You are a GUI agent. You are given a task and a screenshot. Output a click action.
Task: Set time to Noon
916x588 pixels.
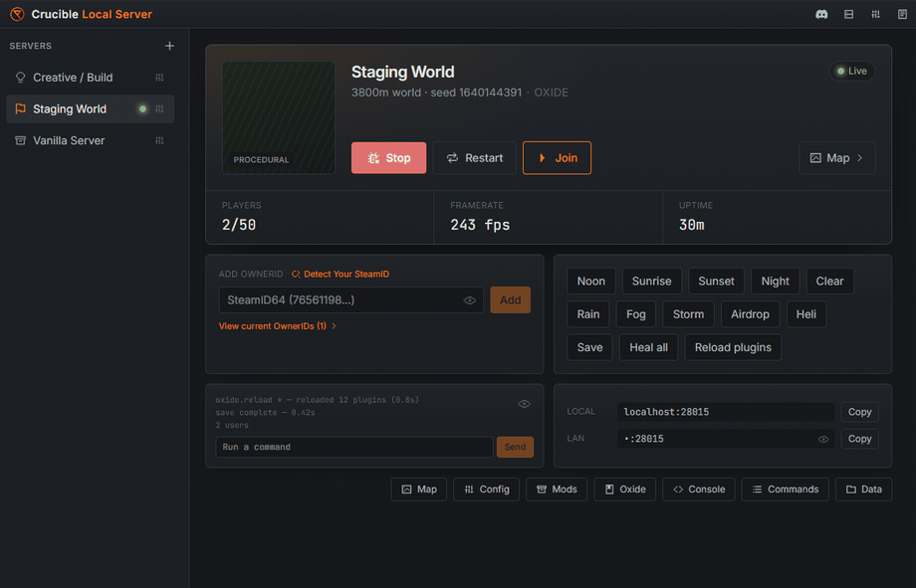pos(590,281)
